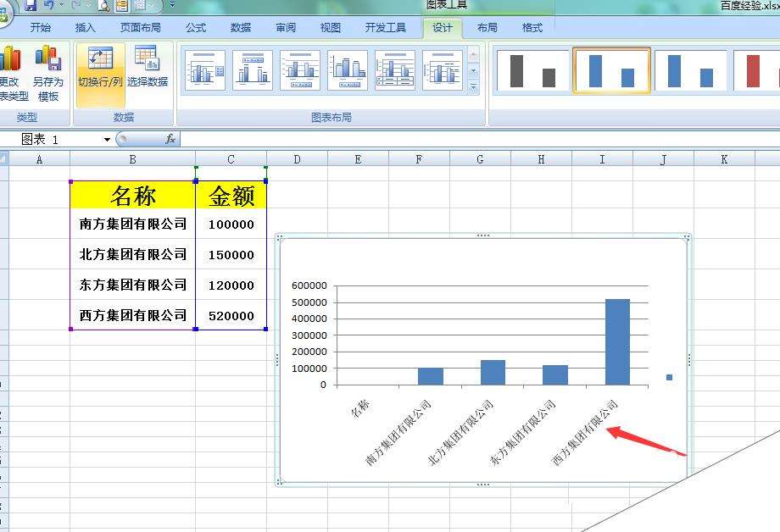Choose the first chart layout thumbnail

point(205,70)
